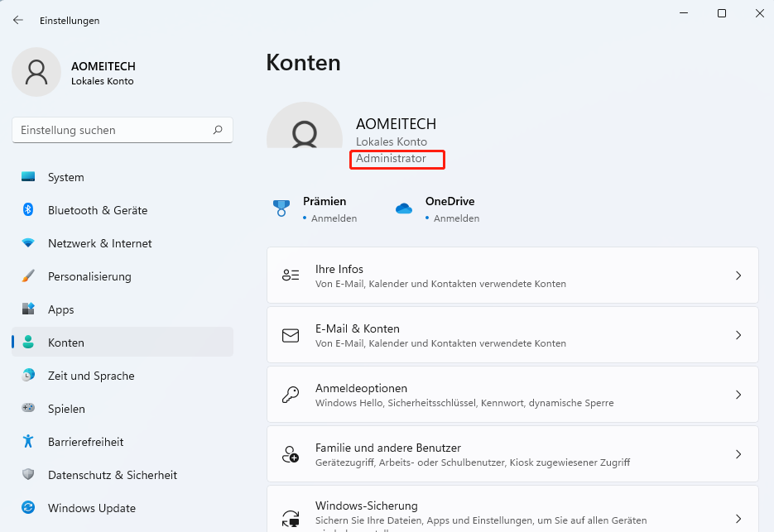The height and width of the screenshot is (532, 774).
Task: Expand the Ihre Infos chevron
Action: click(738, 276)
